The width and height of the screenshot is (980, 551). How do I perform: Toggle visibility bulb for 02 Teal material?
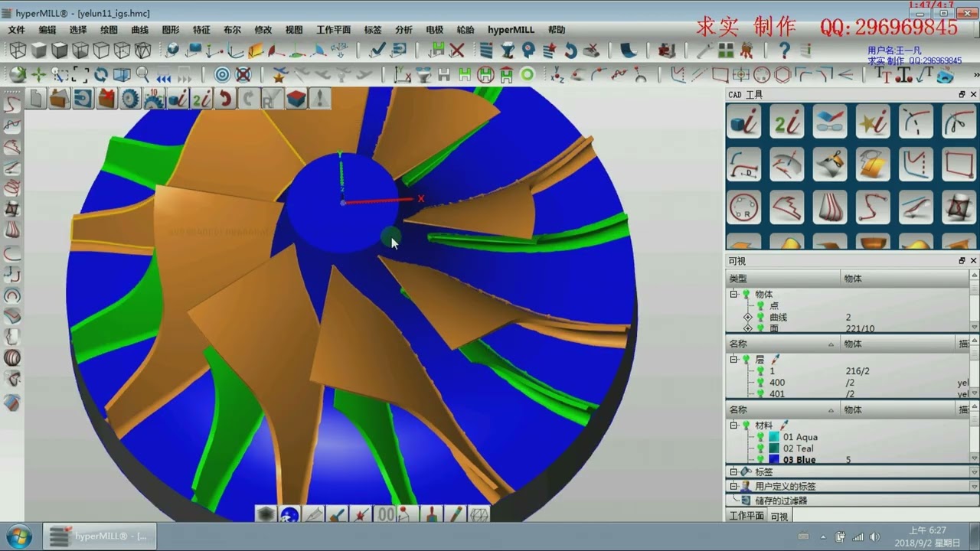pos(761,448)
